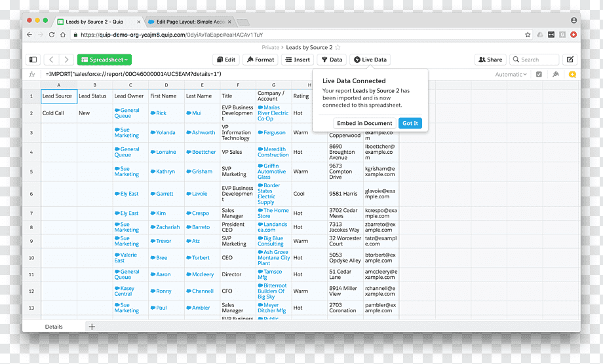This screenshot has height=364, width=603.
Task: Click the Cold Call cell
Action: point(59,113)
